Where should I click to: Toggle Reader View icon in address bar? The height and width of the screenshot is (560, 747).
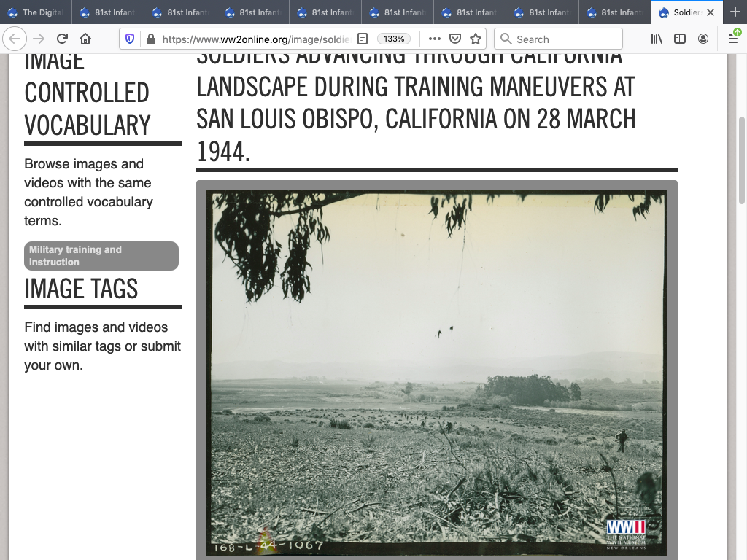point(363,39)
